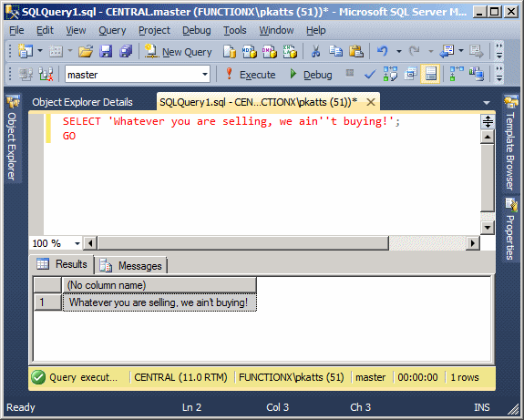
Task: Click the Copy icon in toolbar
Action: point(335,51)
